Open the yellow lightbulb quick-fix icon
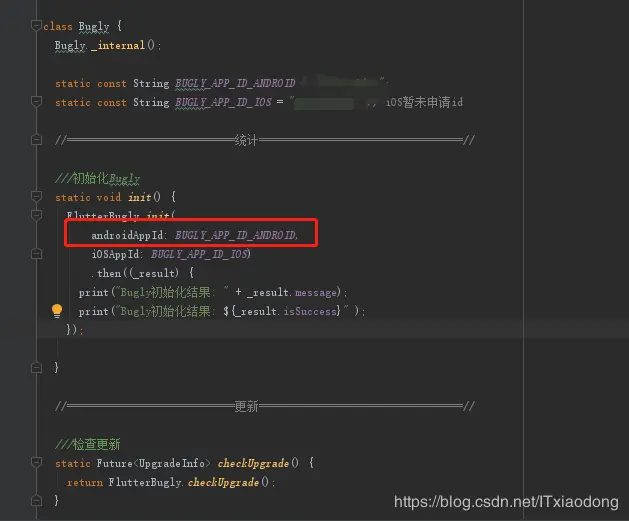629x521 pixels. [57, 311]
